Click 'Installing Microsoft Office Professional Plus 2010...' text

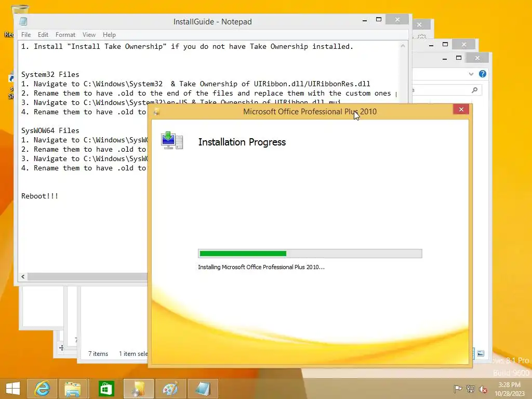click(x=261, y=267)
